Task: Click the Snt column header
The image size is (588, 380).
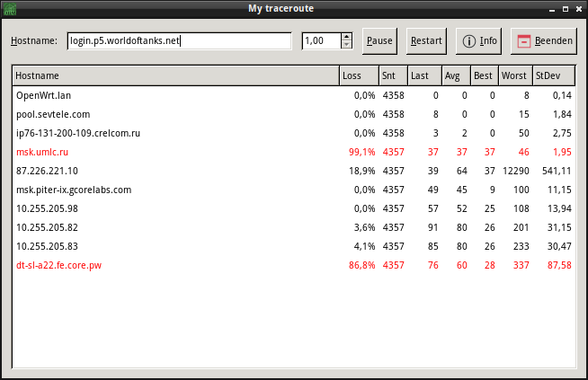Action: click(394, 75)
